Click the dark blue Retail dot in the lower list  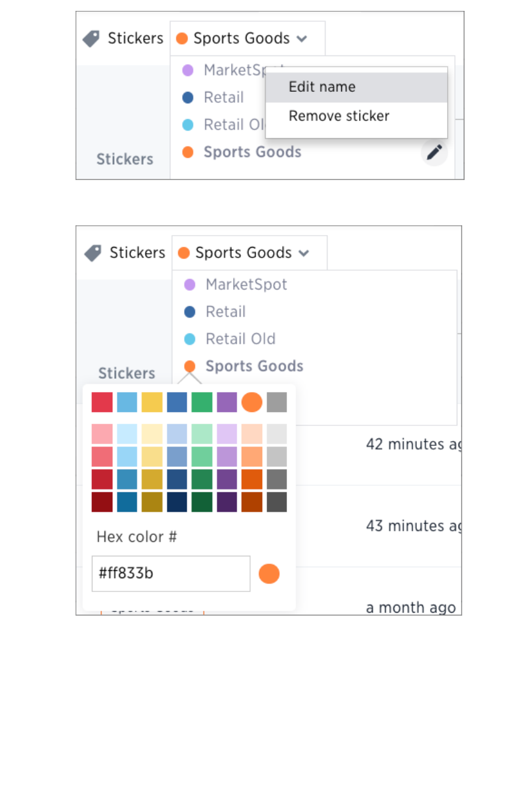[190, 312]
